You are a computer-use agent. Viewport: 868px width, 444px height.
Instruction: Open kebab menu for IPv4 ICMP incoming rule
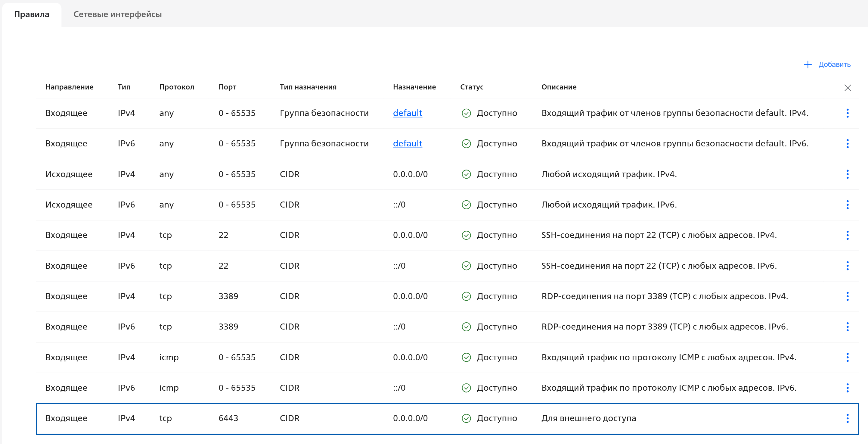(847, 357)
